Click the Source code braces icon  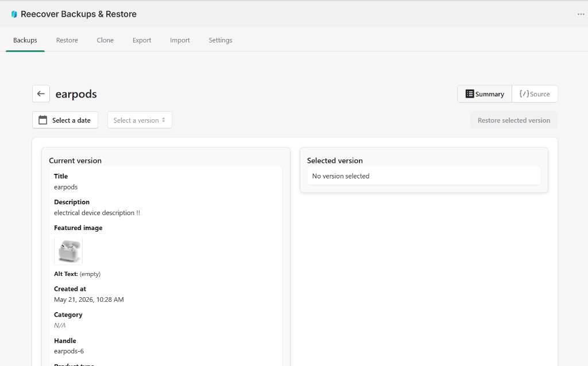pyautogui.click(x=524, y=94)
